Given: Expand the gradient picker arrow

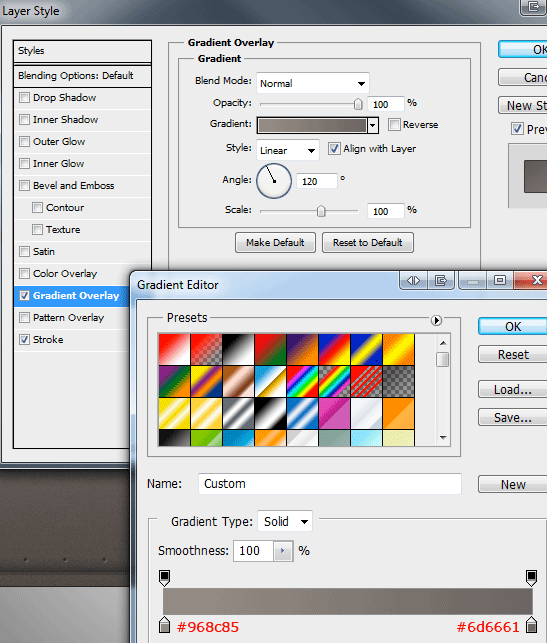Looking at the screenshot, I should pos(372,125).
